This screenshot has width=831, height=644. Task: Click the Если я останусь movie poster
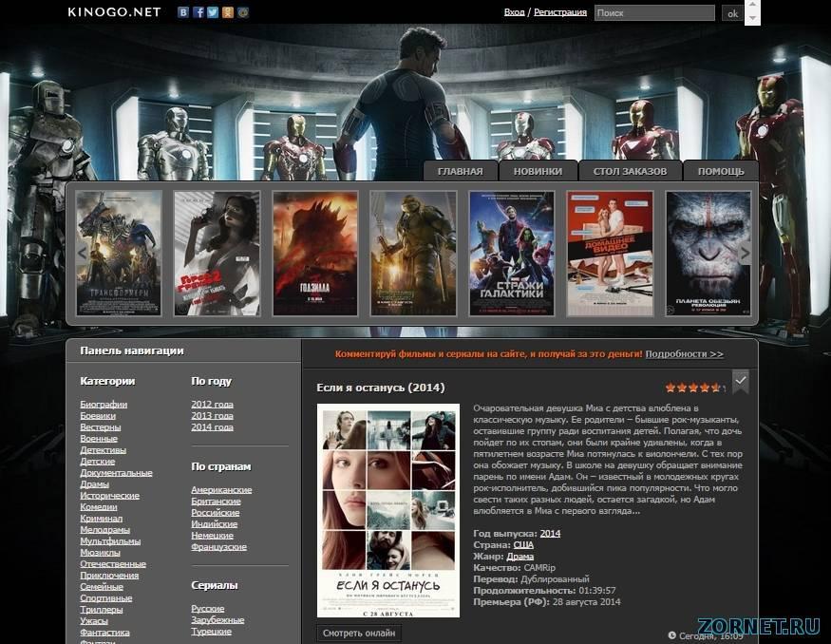pyautogui.click(x=388, y=510)
